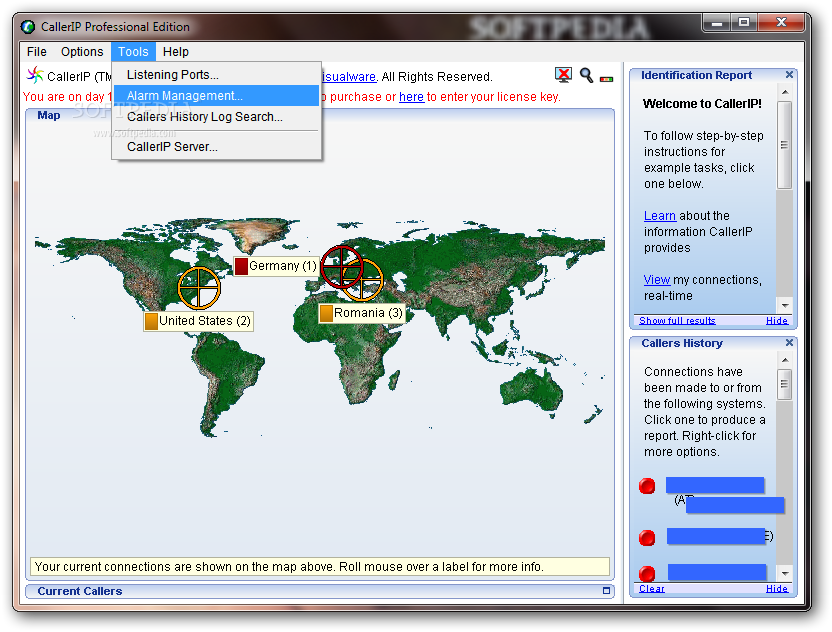Screen dimensions: 832x632
Task: Click Show full results link
Action: point(677,321)
